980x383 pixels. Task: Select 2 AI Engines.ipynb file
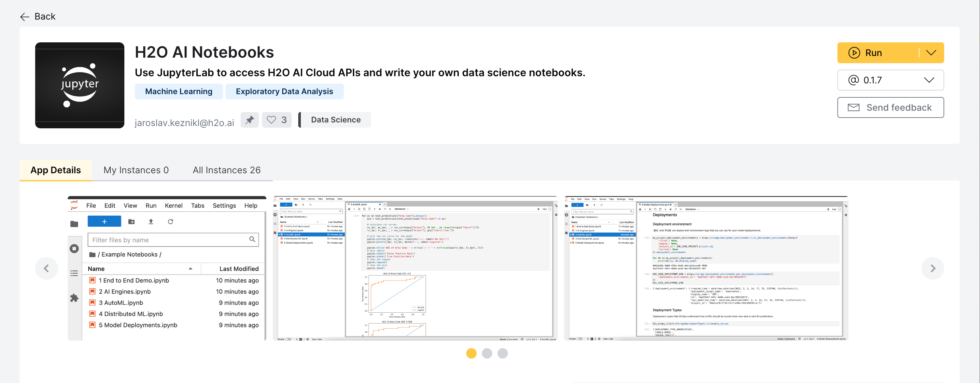tap(174, 291)
